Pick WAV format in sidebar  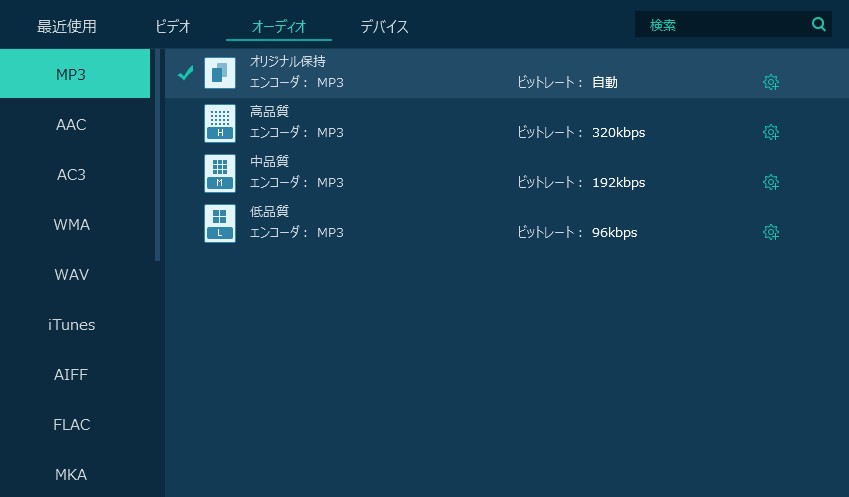tap(71, 274)
